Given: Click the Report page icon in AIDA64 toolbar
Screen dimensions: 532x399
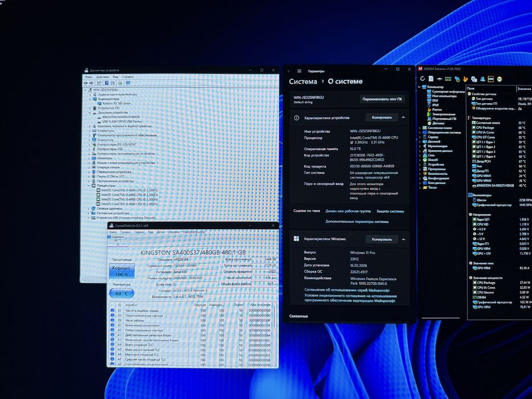Looking at the screenshot, I should tap(431, 79).
